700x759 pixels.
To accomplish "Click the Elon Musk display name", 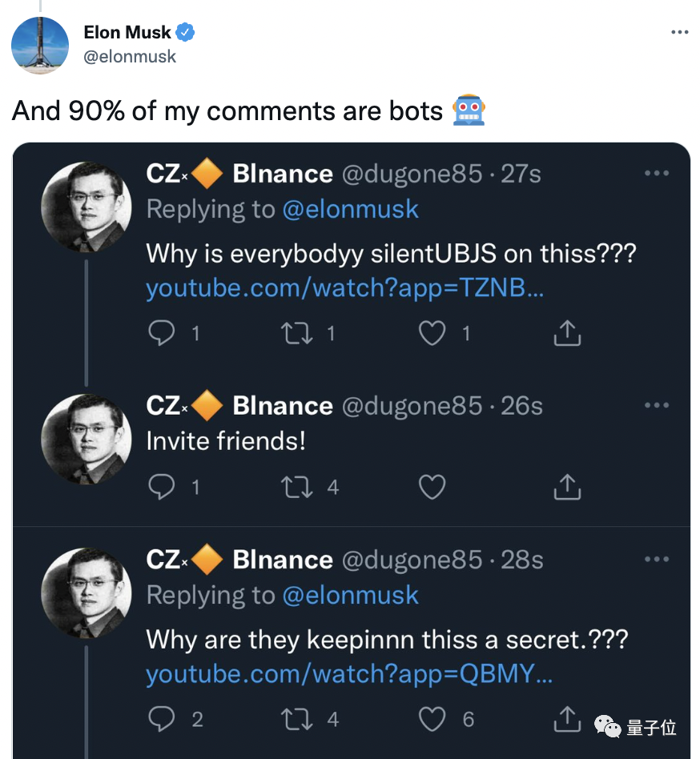I will (x=127, y=33).
